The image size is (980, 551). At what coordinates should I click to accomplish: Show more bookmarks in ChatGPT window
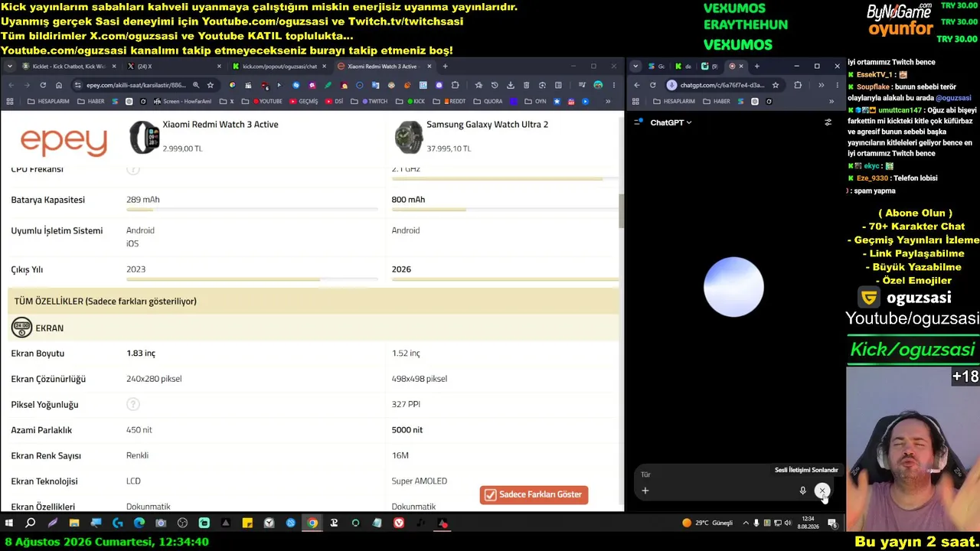coord(831,101)
